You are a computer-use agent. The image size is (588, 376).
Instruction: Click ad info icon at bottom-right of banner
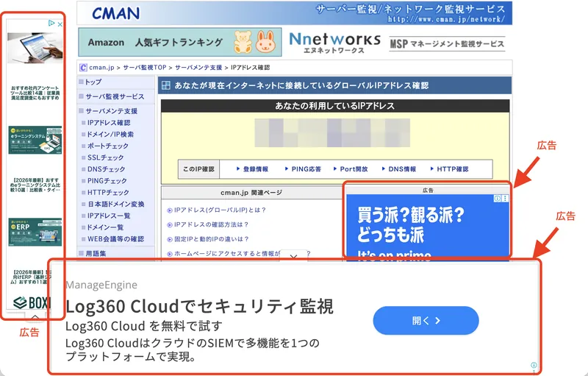534,365
